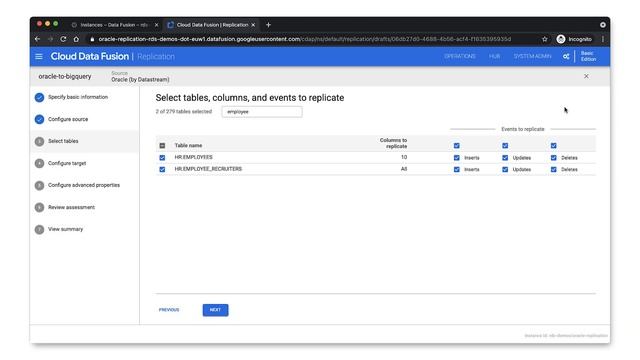This screenshot has width=640, height=360.
Task: Uncheck Inserts for HR.EMPLOYEE_RECRUITERS
Action: (457, 169)
